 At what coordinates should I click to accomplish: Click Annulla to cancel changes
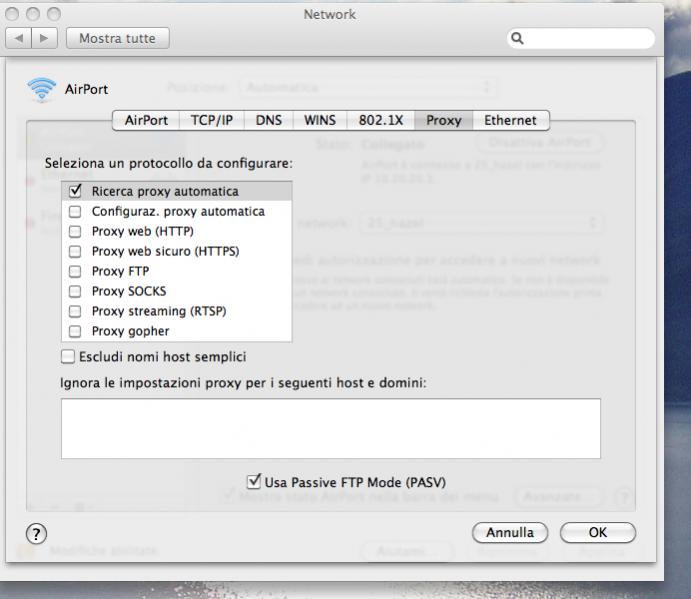[x=510, y=532]
